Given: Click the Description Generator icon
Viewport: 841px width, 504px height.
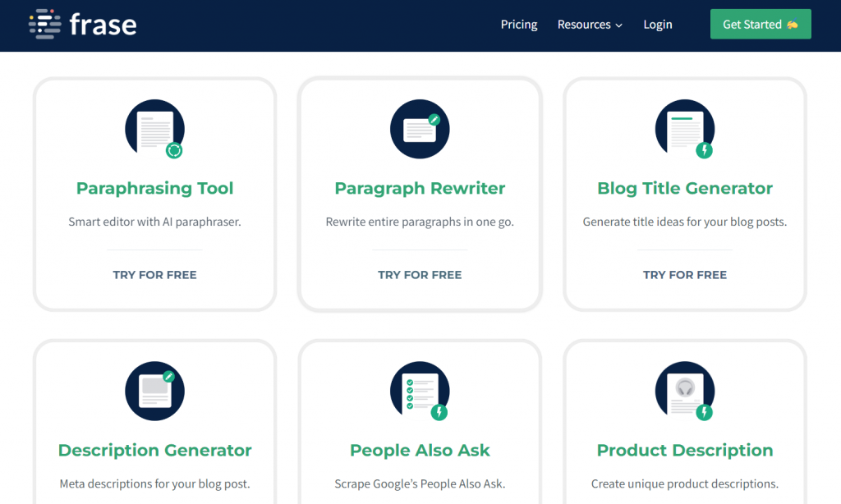Looking at the screenshot, I should 154,391.
